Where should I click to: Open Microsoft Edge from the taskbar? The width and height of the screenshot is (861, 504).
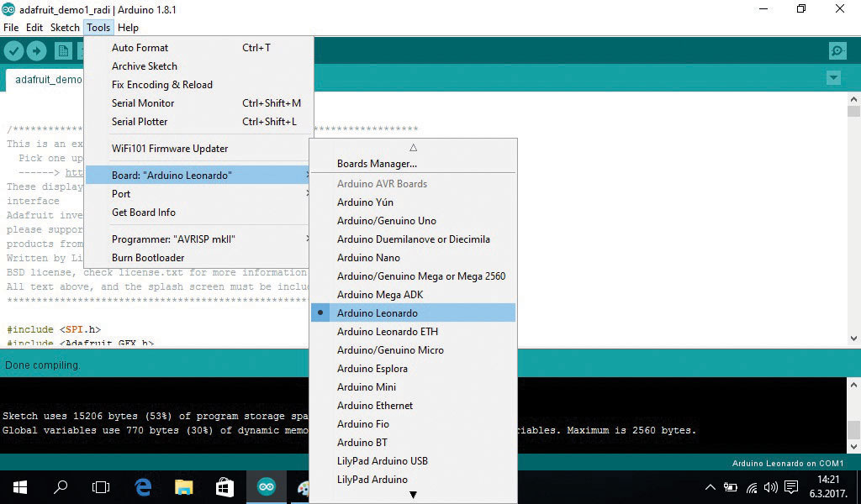143,487
